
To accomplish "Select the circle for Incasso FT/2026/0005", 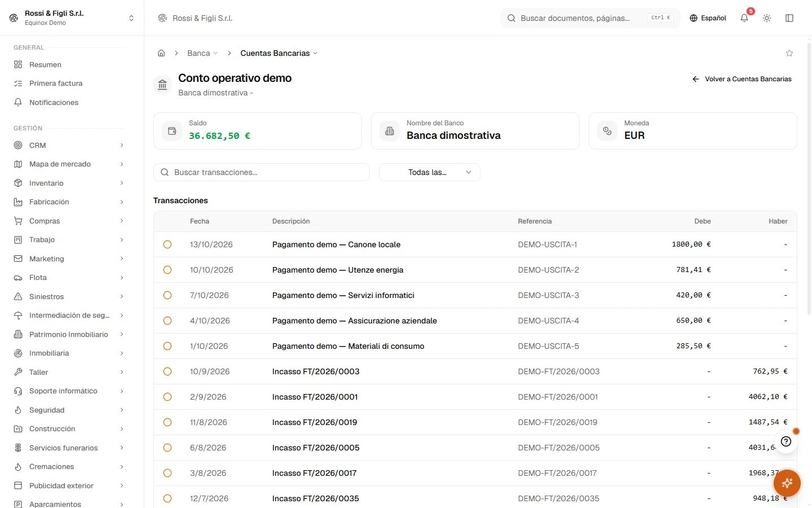I will pos(167,448).
